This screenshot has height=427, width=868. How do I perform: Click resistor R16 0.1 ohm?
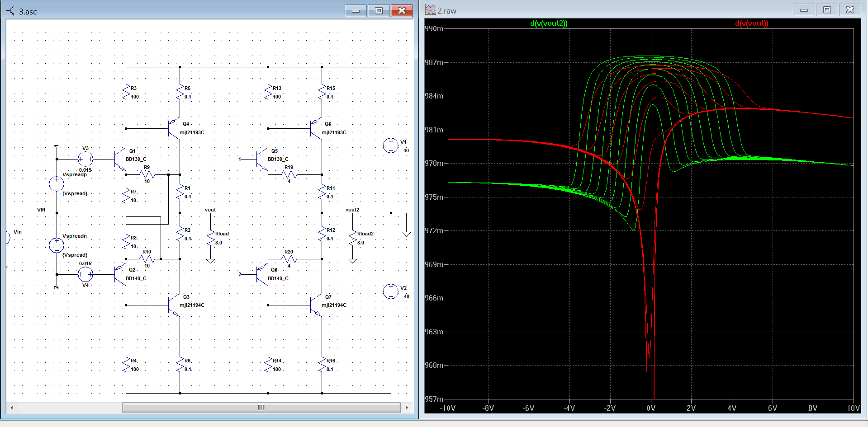pos(322,365)
